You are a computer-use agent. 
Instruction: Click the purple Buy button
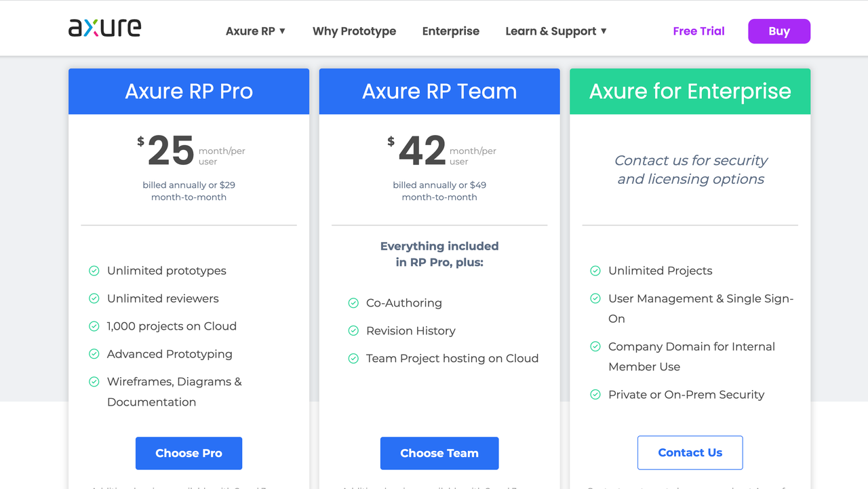(x=779, y=31)
